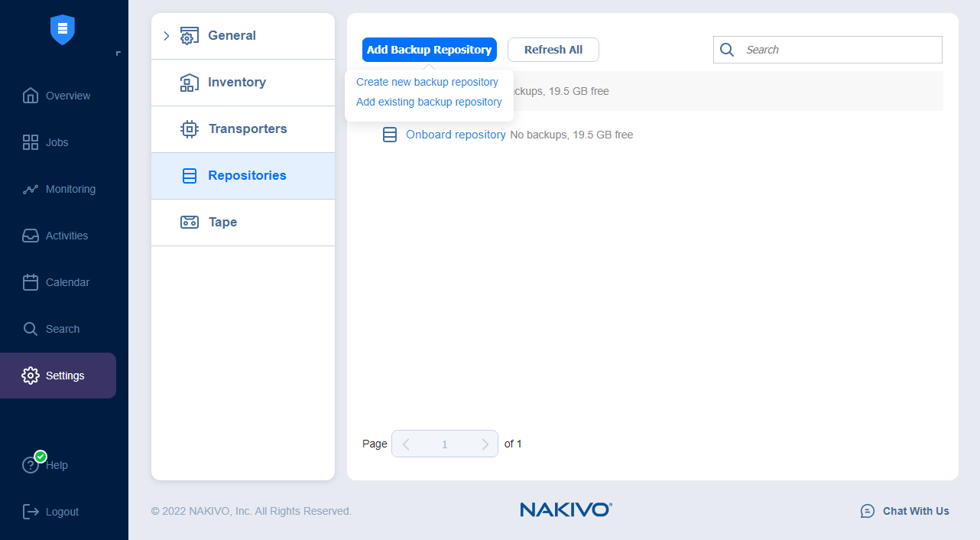Choose Add existing backup repository
Viewport: 980px width, 540px height.
click(429, 102)
